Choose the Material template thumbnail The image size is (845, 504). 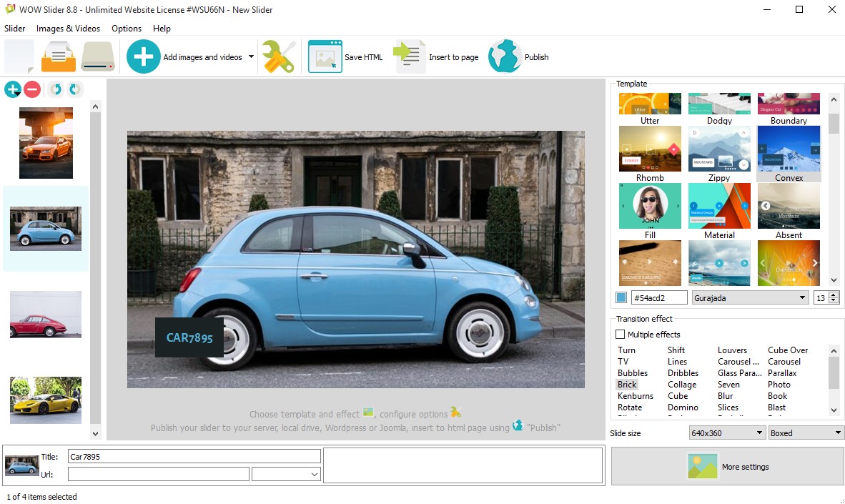click(x=719, y=206)
